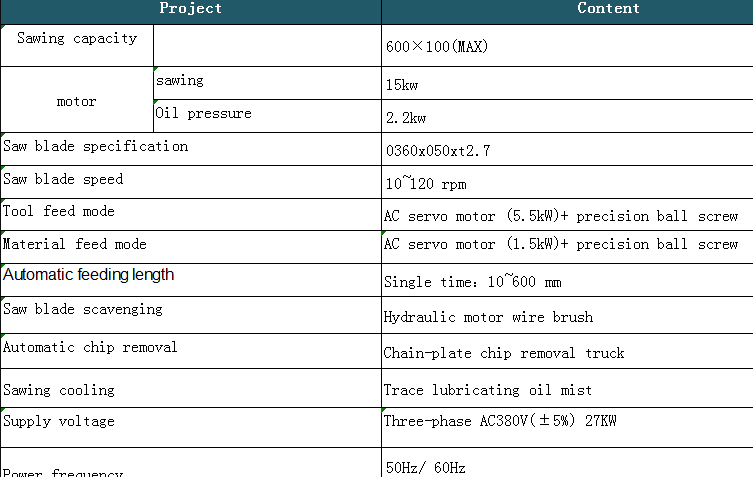Select the "Sawing capacity" cell
753x477 pixels.
click(x=77, y=39)
